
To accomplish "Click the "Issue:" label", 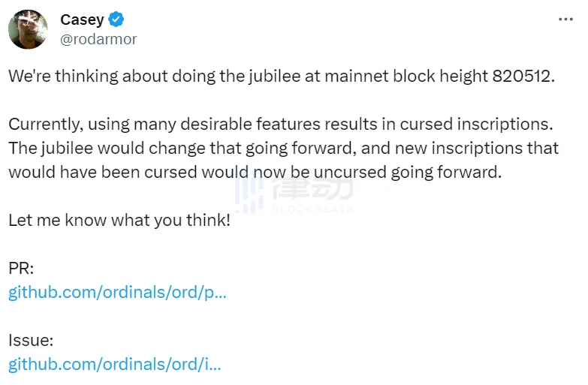I will (x=31, y=341).
